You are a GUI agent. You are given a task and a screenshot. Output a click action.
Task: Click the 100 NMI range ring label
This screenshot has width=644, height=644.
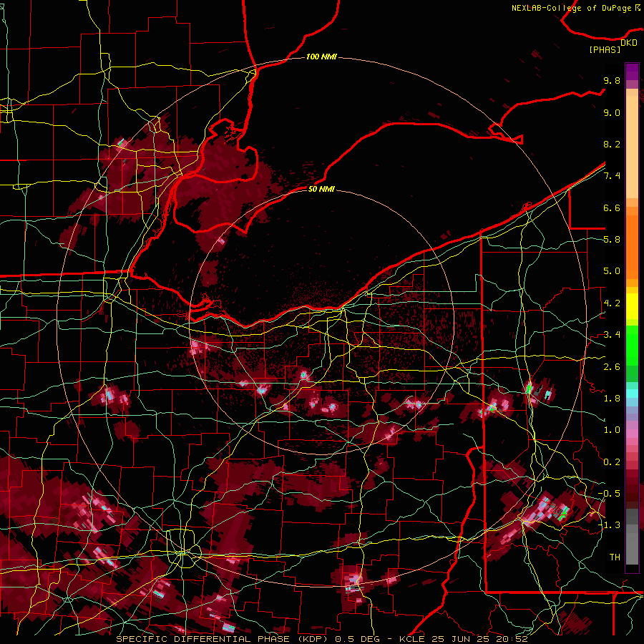(321, 57)
